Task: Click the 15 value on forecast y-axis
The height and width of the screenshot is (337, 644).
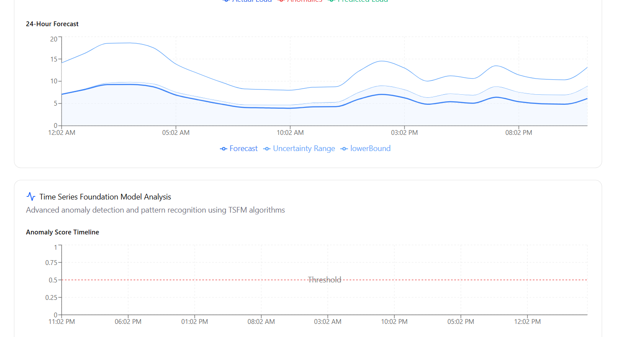Action: pos(54,59)
